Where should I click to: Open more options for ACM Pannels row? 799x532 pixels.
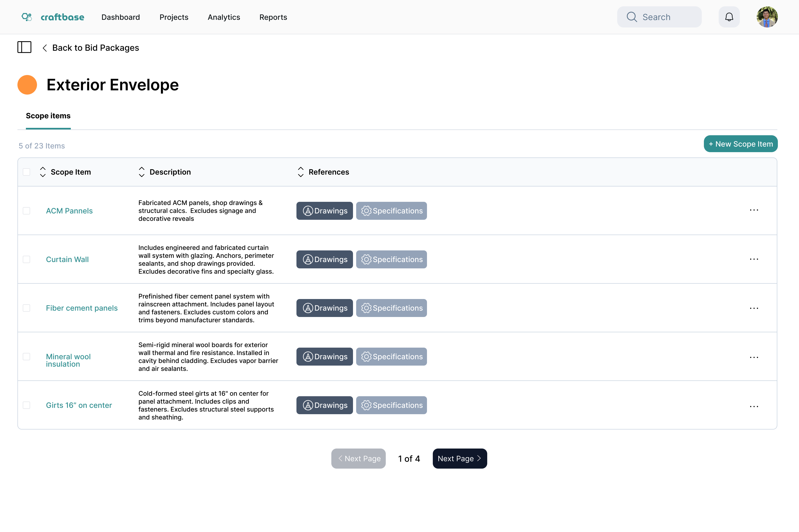(754, 210)
